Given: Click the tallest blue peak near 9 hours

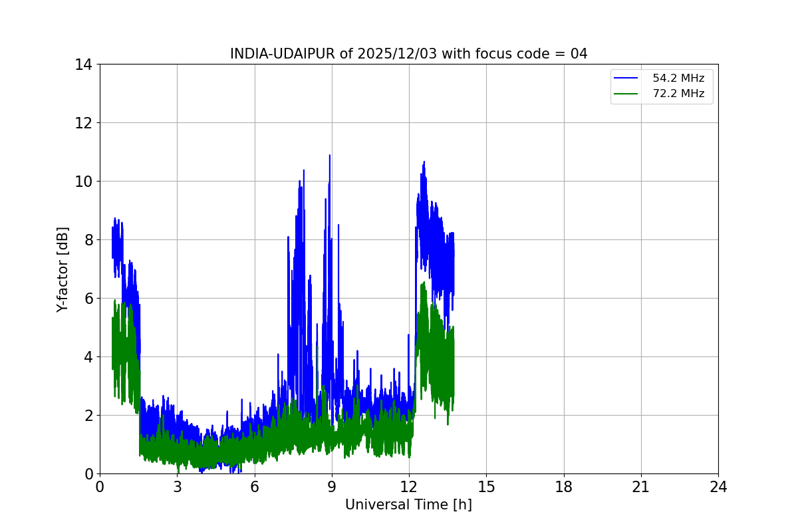Looking at the screenshot, I should tap(329, 156).
